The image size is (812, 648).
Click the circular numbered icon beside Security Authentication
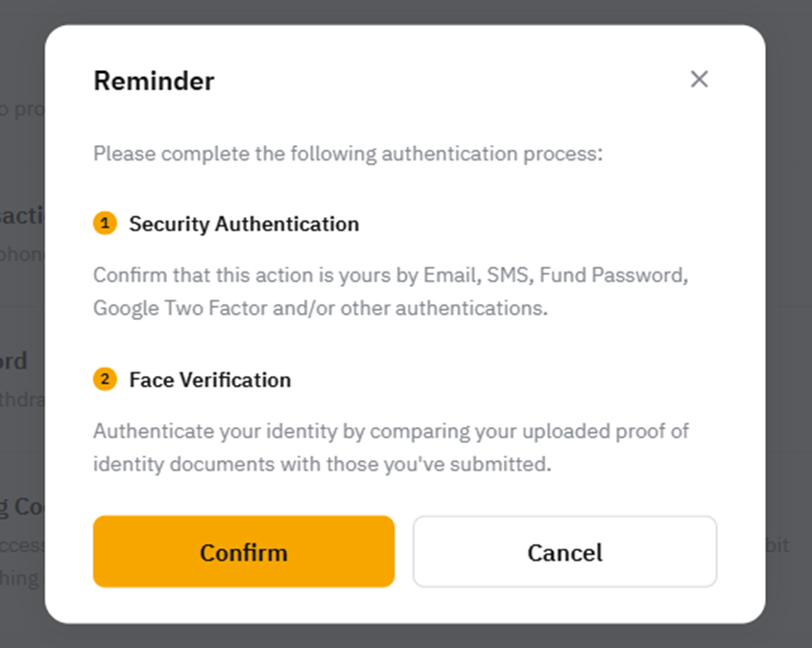(x=105, y=224)
